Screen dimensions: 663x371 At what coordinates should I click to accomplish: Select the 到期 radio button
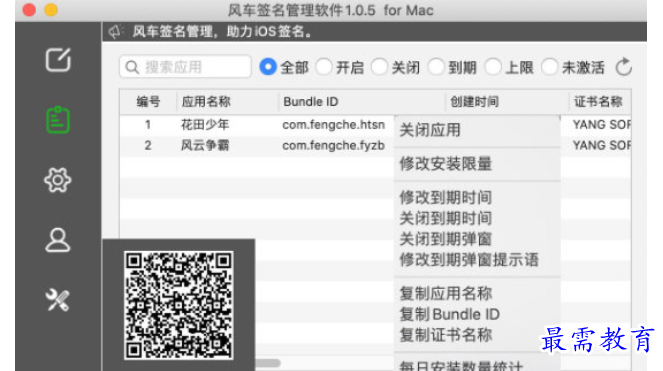pyautogui.click(x=436, y=67)
